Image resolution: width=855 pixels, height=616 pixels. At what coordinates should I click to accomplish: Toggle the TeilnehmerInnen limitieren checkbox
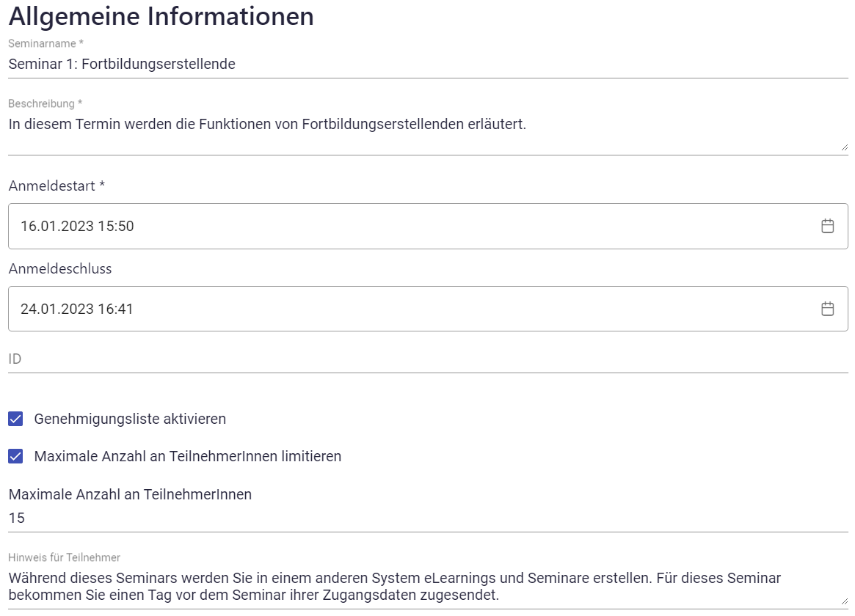pyautogui.click(x=15, y=456)
